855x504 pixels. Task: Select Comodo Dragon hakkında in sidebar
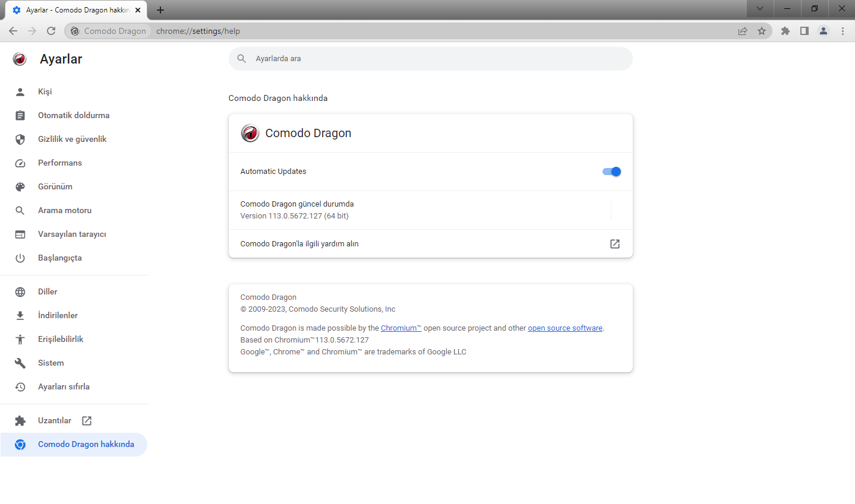click(x=74, y=444)
